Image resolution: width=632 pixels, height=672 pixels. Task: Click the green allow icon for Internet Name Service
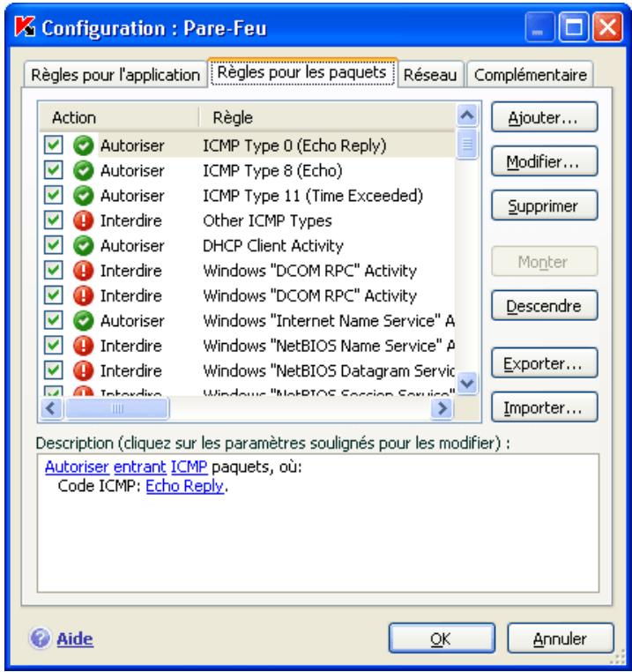(x=83, y=321)
